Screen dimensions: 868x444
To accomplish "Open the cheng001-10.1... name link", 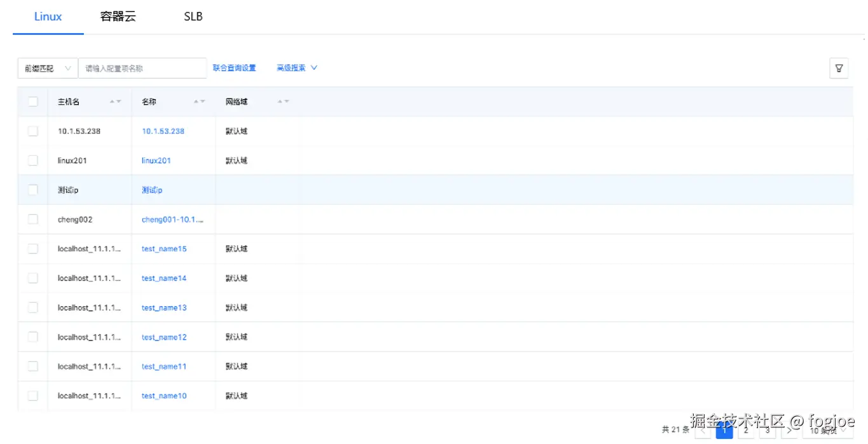I will 172,220.
